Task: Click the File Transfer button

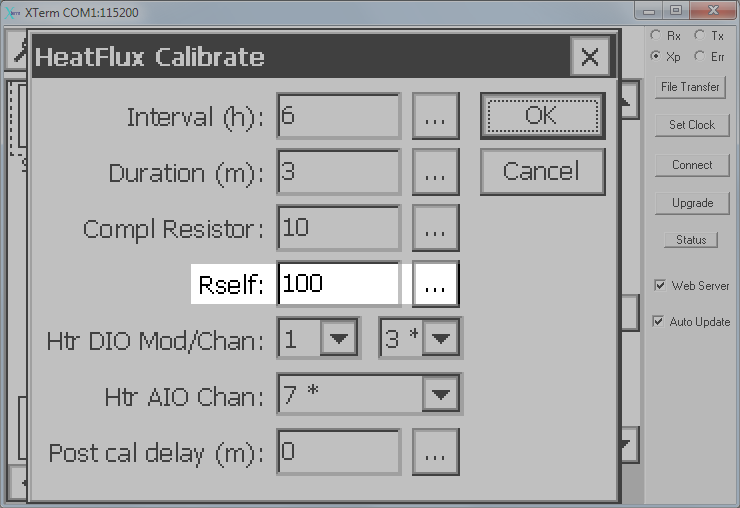Action: 691,87
